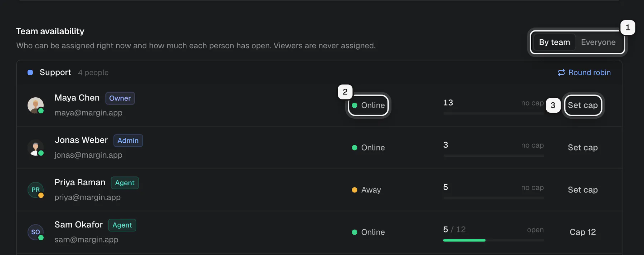The image size is (644, 255).
Task: Select the name Priya Raman
Action: point(80,182)
